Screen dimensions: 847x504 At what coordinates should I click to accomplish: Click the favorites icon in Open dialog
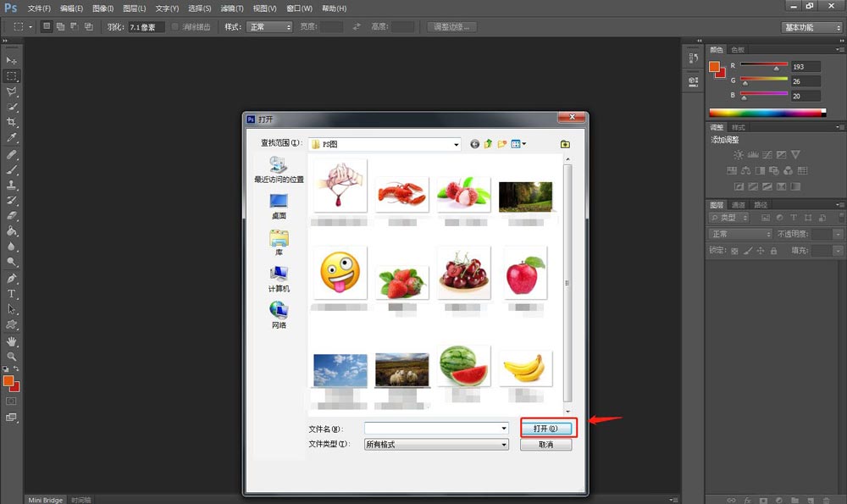tap(565, 144)
